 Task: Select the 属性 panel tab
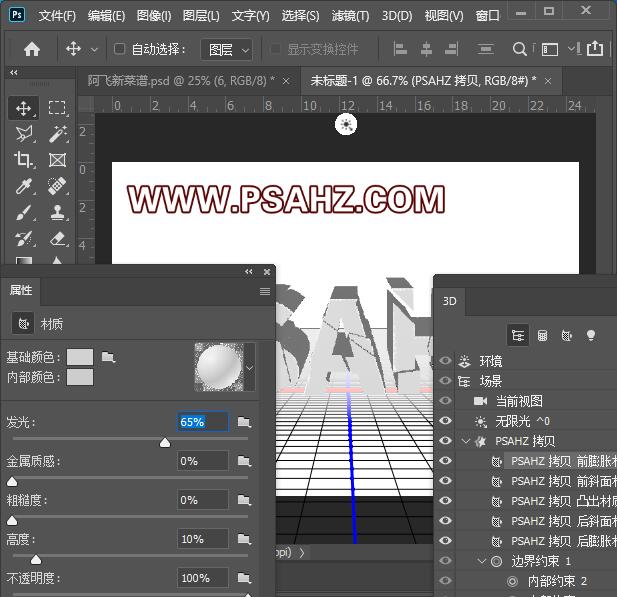21,291
